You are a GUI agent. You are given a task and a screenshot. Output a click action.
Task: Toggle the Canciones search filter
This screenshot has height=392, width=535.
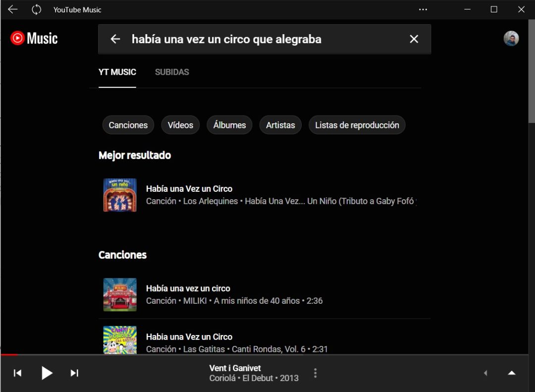pos(128,125)
